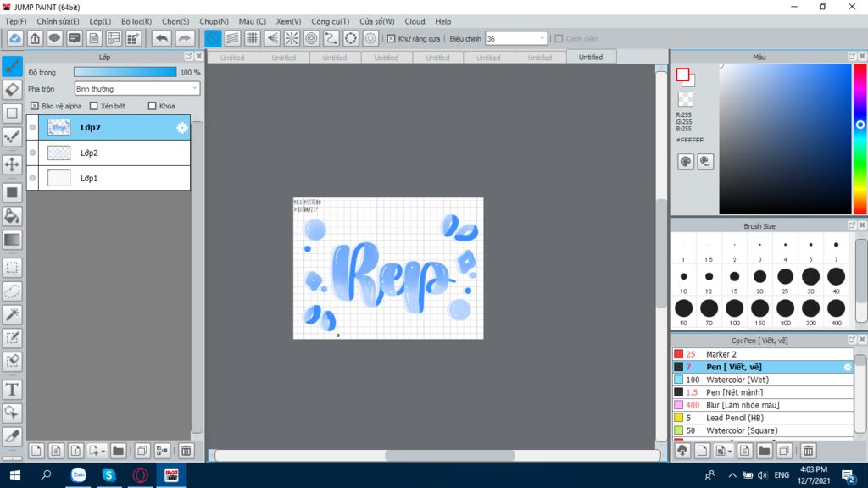Image resolution: width=868 pixels, height=488 pixels.
Task: Open Chỉnh sửa(E) menu
Action: (58, 21)
